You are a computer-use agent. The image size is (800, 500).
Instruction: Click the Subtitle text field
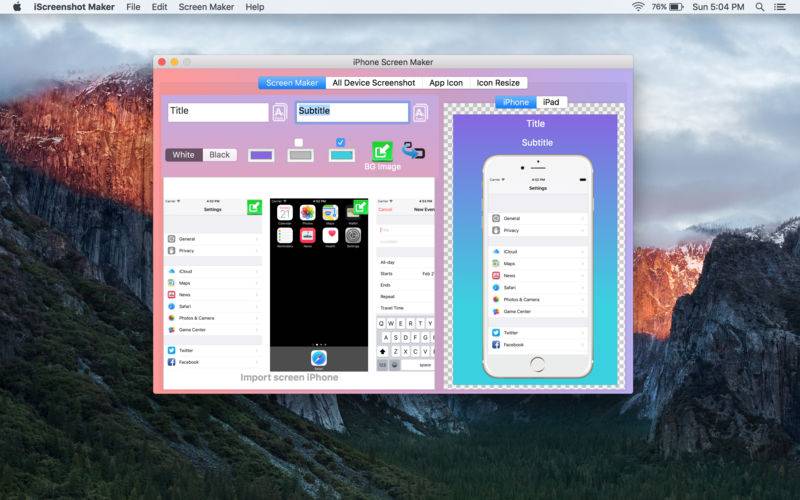point(352,112)
